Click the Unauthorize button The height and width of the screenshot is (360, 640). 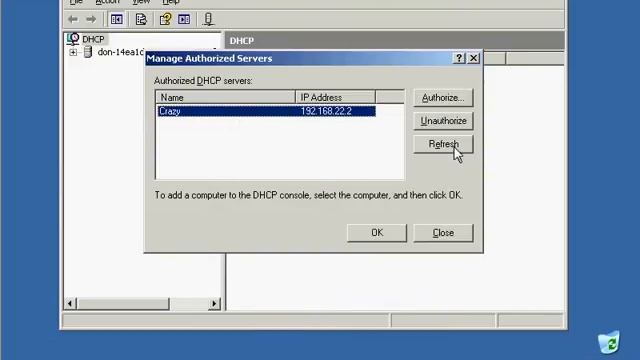click(x=443, y=121)
